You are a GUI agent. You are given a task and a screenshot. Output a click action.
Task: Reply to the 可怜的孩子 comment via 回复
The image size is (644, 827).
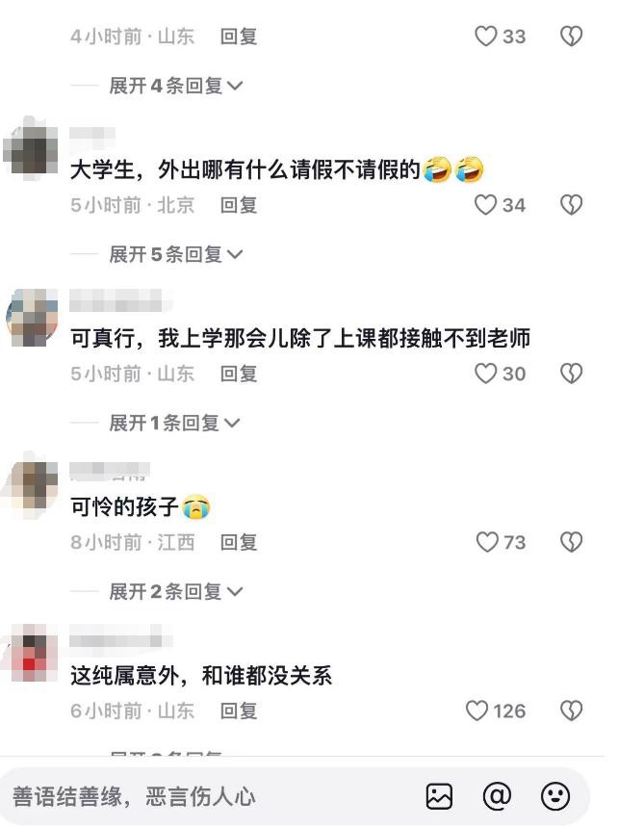click(239, 542)
